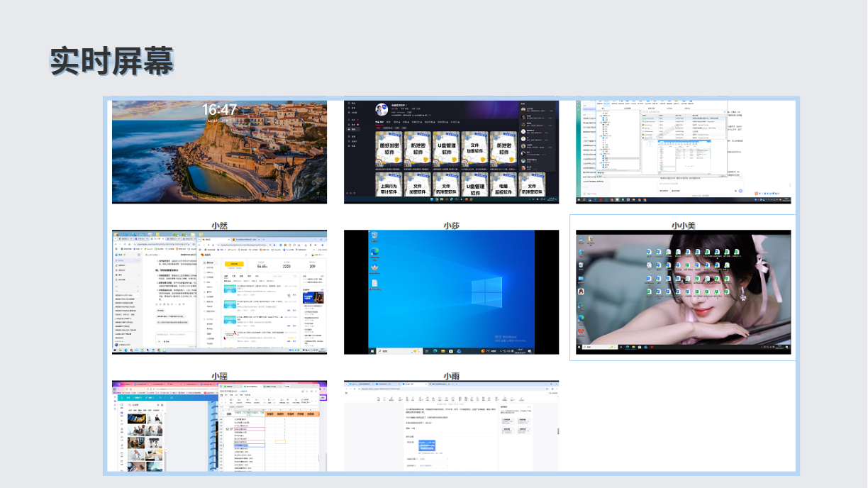Image resolution: width=868 pixels, height=488 pixels.
Task: Open the spreadsheet screen thumbnail under 小瑶
Action: (x=220, y=426)
